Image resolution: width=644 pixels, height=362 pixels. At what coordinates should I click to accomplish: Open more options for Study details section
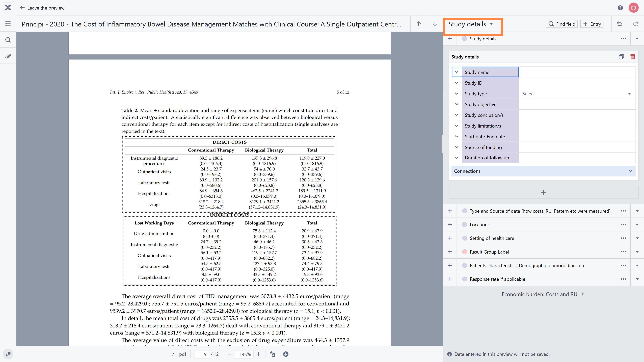624,39
